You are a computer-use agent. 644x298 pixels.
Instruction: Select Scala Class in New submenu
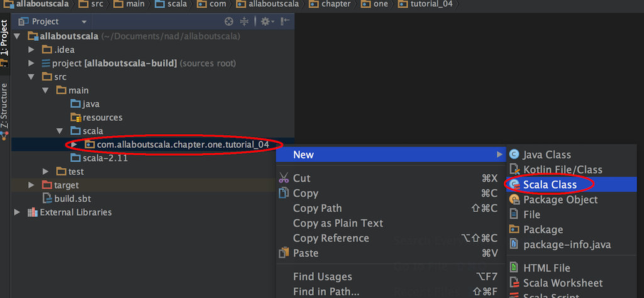572,185
